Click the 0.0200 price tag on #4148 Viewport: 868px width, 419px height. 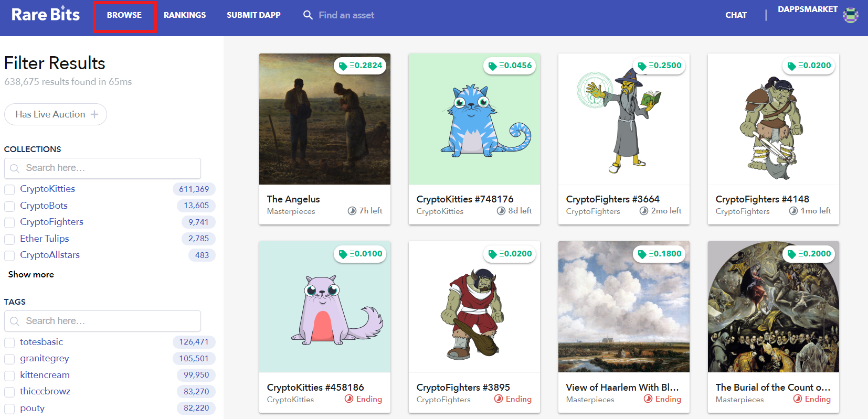point(809,66)
